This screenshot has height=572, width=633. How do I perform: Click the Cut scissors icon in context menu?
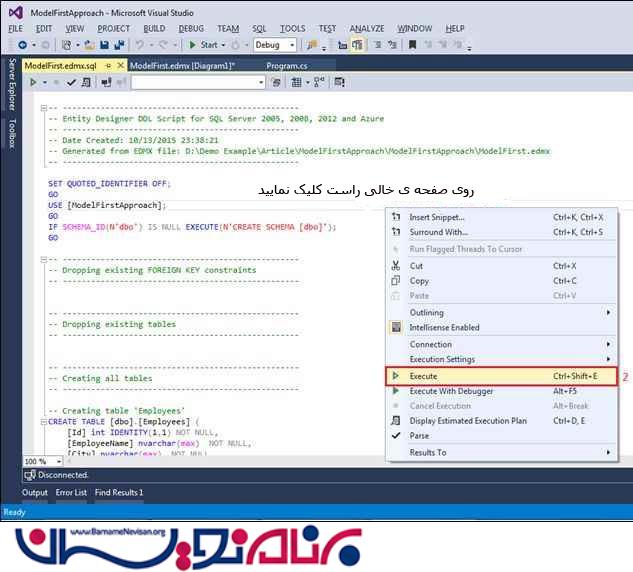(x=396, y=266)
